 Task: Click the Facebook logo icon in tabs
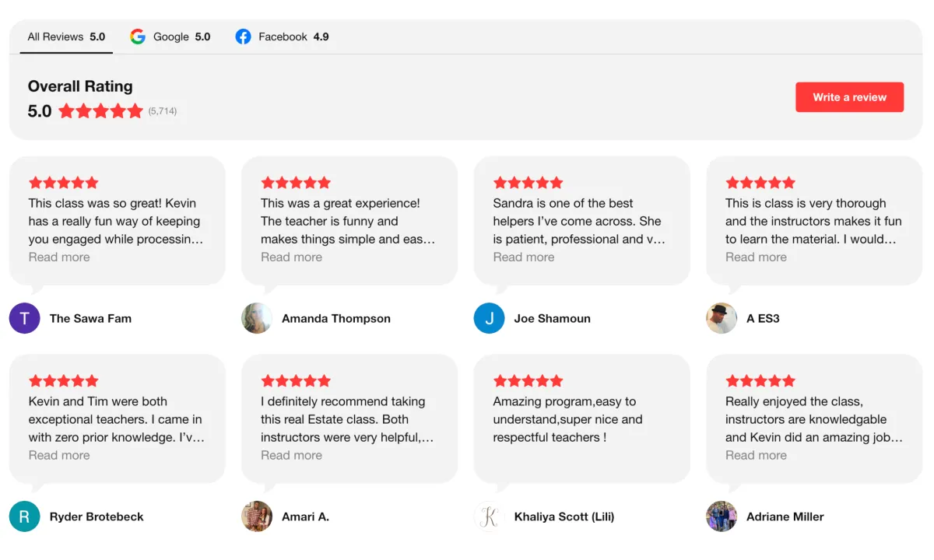[244, 37]
